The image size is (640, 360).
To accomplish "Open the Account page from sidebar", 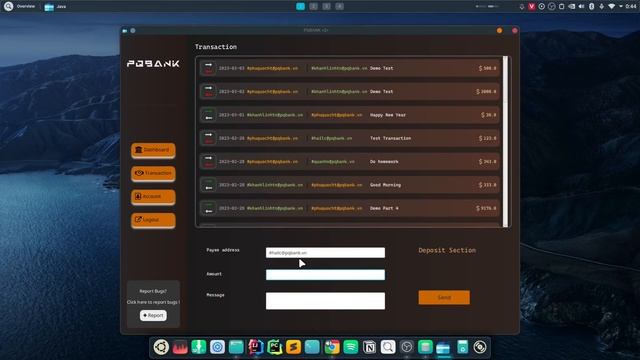I will (x=153, y=196).
